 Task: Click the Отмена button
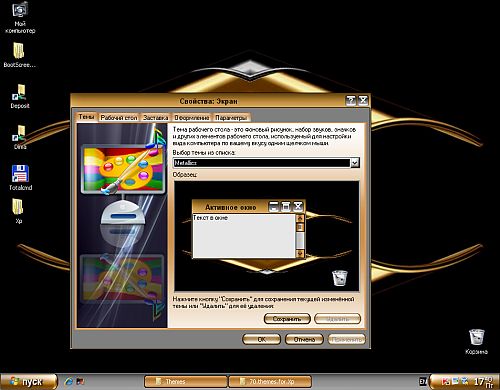pyautogui.click(x=304, y=339)
